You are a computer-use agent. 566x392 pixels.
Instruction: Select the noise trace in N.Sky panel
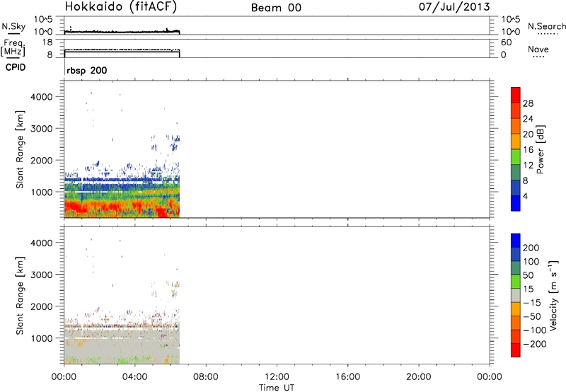(x=122, y=31)
